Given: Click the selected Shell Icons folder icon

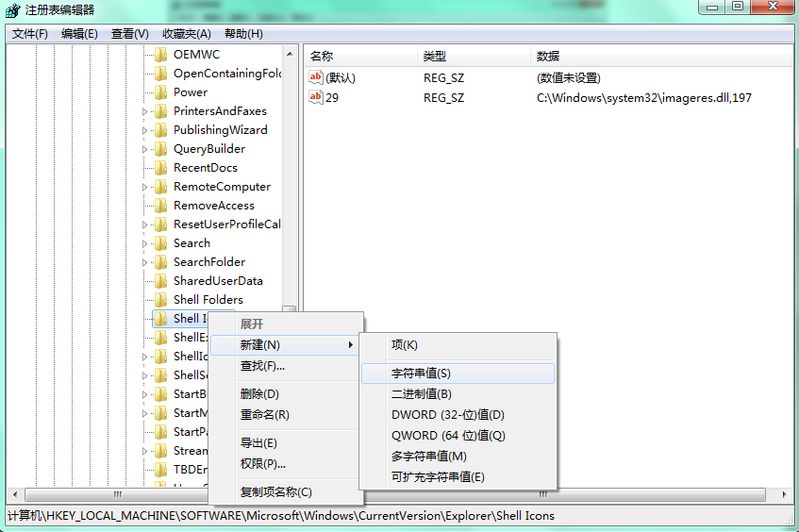Looking at the screenshot, I should 160,319.
